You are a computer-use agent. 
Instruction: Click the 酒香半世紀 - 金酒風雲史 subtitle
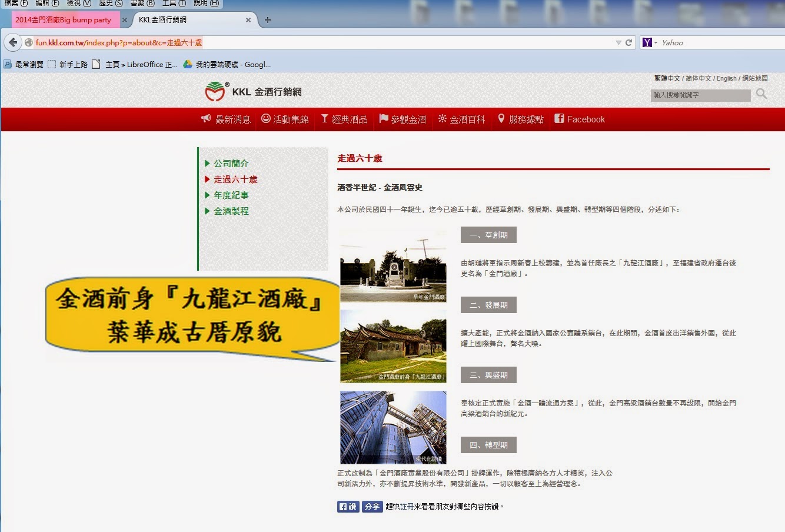pos(380,187)
